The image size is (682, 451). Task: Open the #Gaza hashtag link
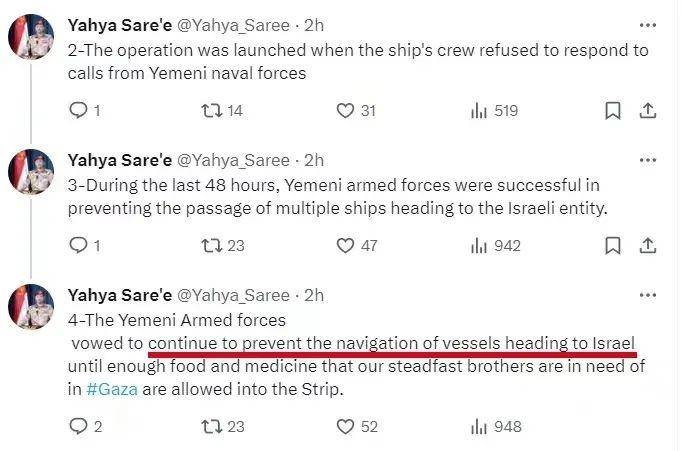pyautogui.click(x=112, y=389)
